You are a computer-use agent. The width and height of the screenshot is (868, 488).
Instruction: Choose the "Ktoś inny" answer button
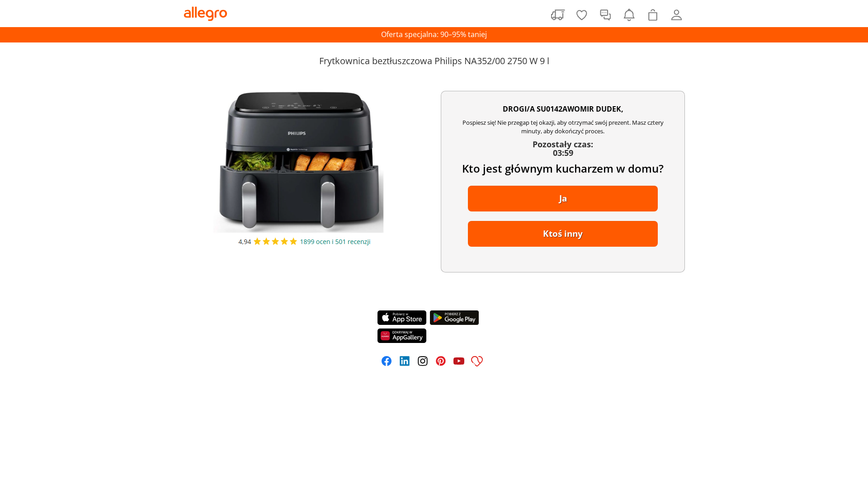click(563, 234)
